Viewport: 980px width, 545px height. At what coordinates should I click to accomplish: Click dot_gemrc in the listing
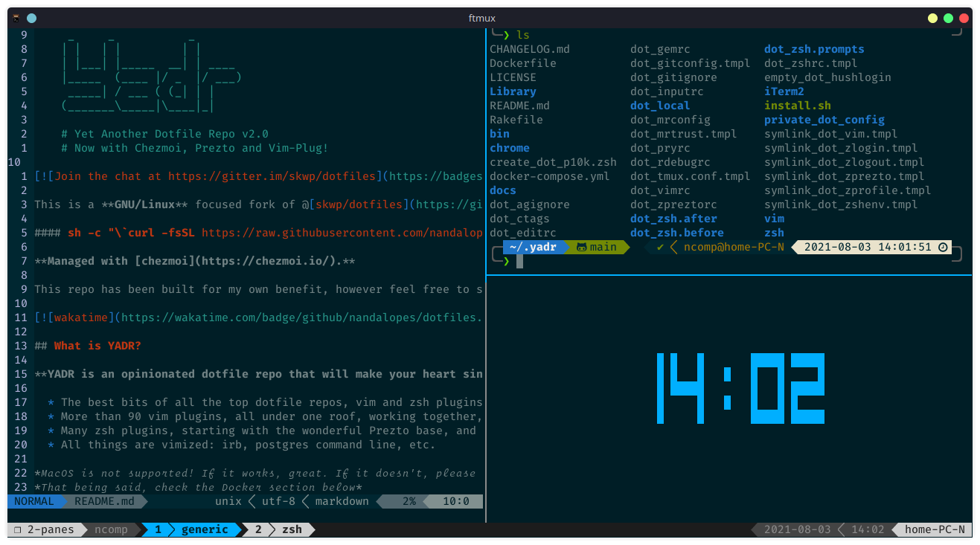[660, 49]
